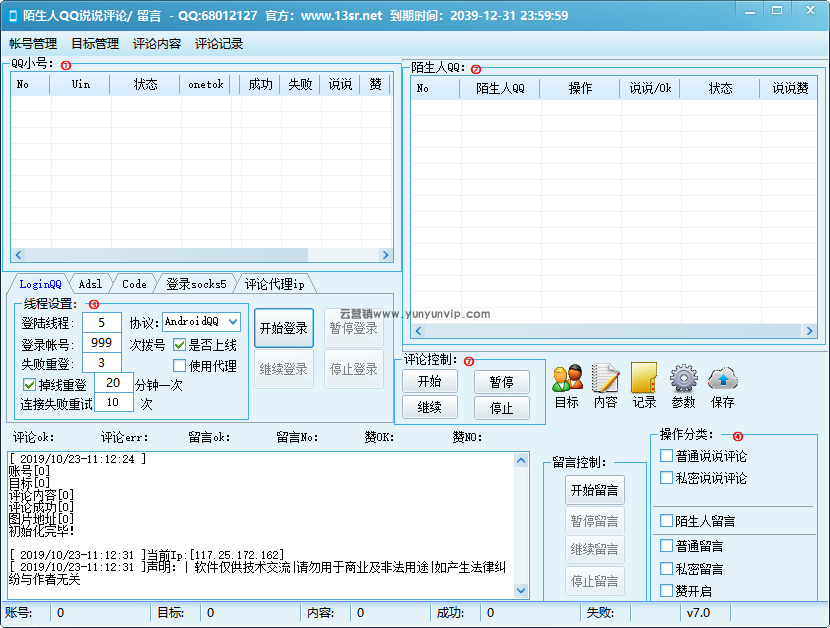
Task: Click the v7.0 version in status bar
Action: [x=698, y=613]
